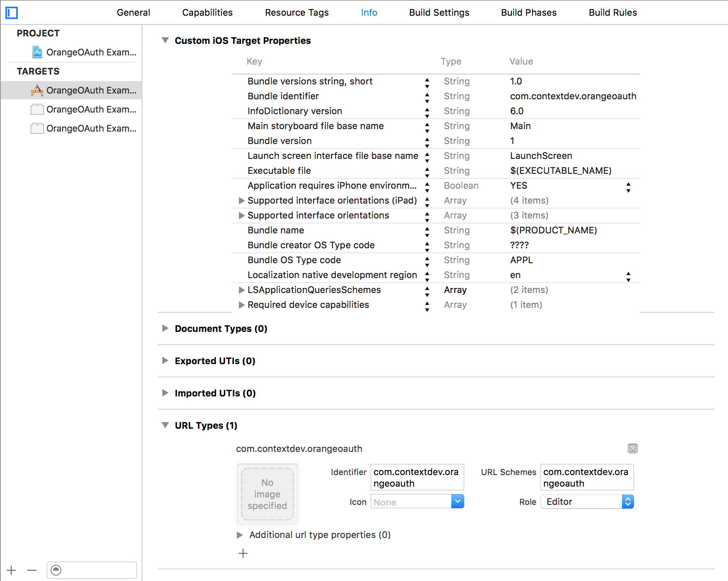Open the Build Rules tab
728x581 pixels.
click(613, 12)
